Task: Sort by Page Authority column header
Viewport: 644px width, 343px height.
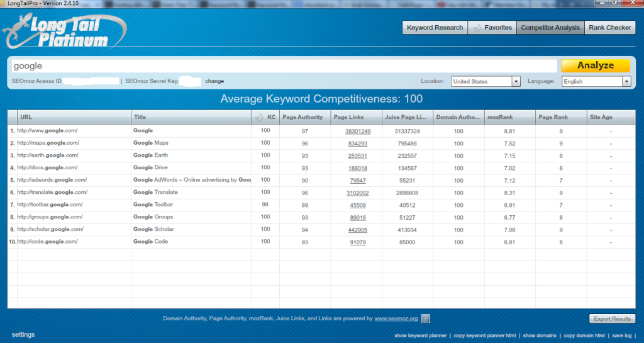Action: pos(305,117)
